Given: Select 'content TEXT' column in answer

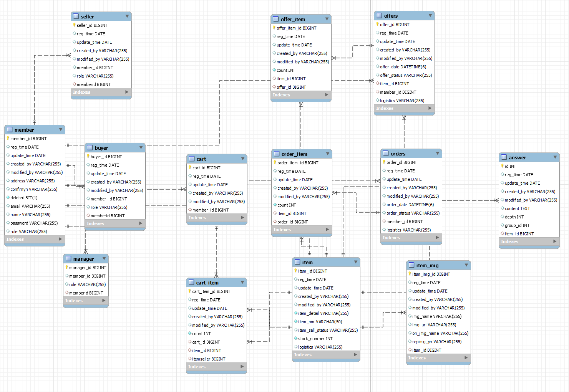Looking at the screenshot, I should point(529,208).
